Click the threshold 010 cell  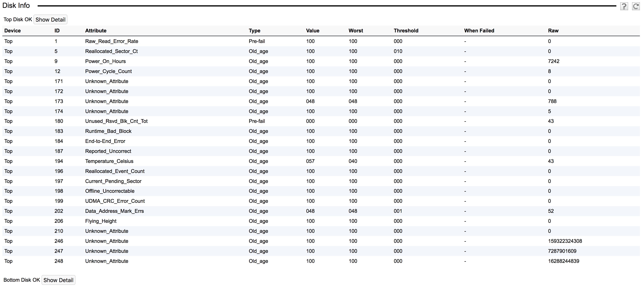(x=398, y=51)
